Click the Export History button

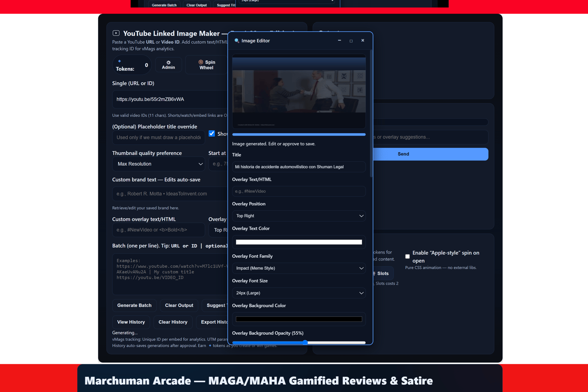[x=212, y=322]
